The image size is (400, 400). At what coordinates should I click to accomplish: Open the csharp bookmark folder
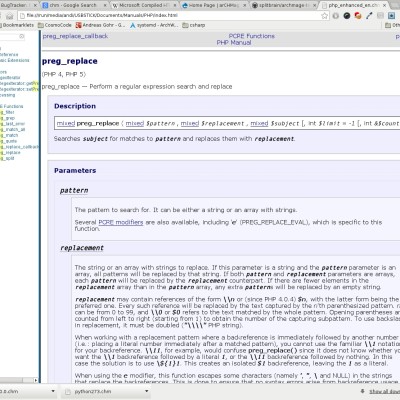tap(194, 25)
